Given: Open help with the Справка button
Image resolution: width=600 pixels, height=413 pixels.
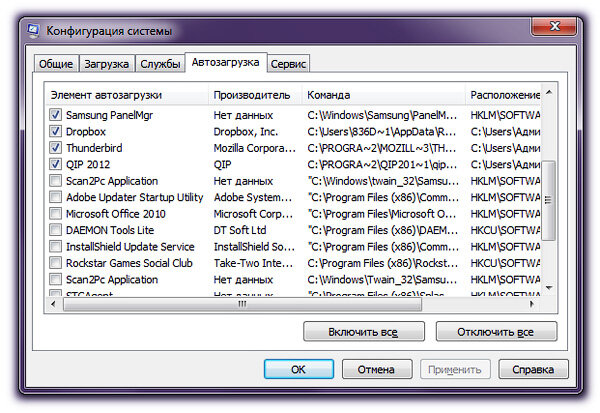Looking at the screenshot, I should pos(533,369).
